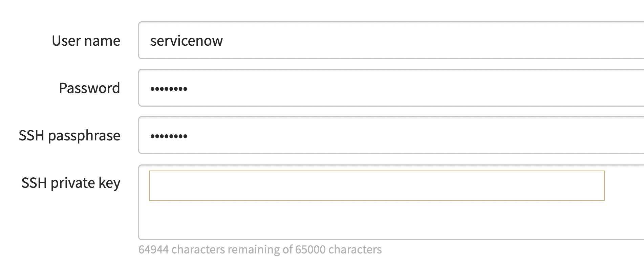Select the SSH passphrase input field
Viewport: 644px width, 270px height.
[389, 135]
